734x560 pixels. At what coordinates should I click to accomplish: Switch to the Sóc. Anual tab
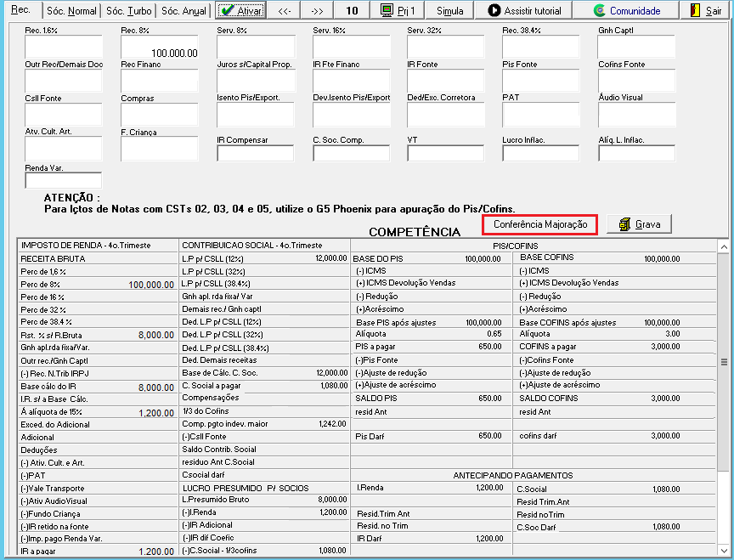tap(183, 11)
